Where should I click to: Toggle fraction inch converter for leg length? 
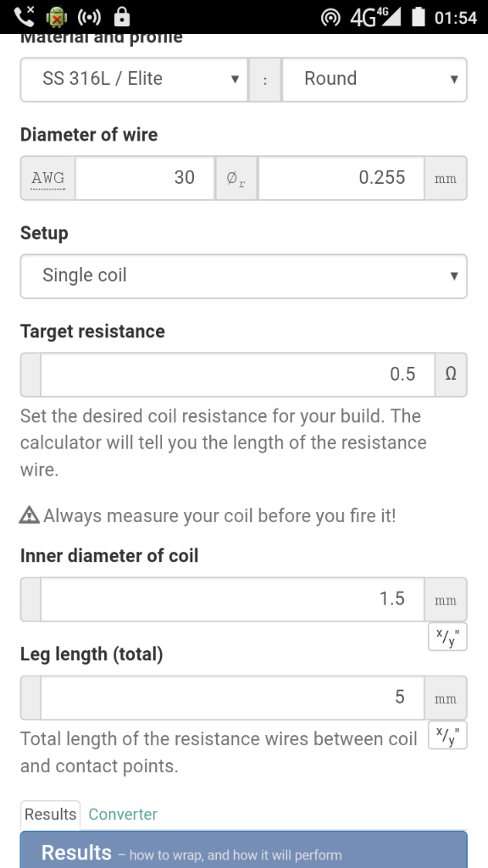447,735
